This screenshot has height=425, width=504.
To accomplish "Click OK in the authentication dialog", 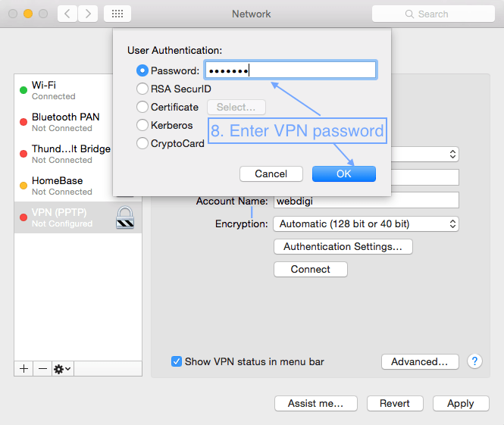I will pos(344,173).
